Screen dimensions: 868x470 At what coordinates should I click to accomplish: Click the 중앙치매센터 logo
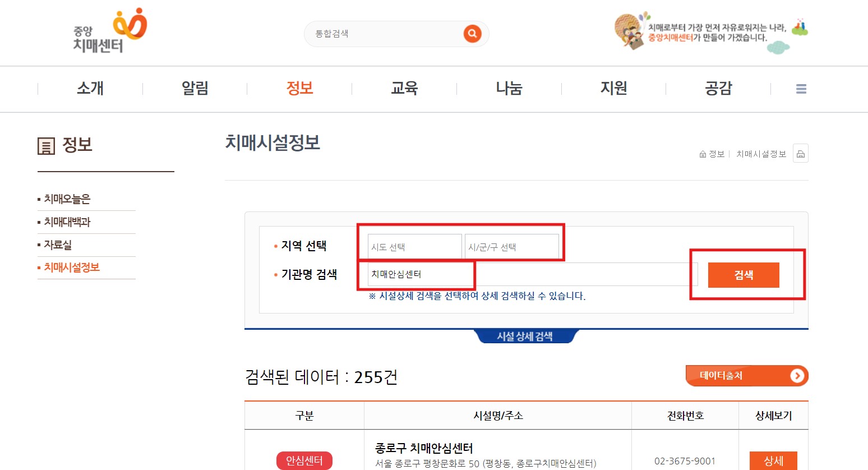pyautogui.click(x=109, y=31)
